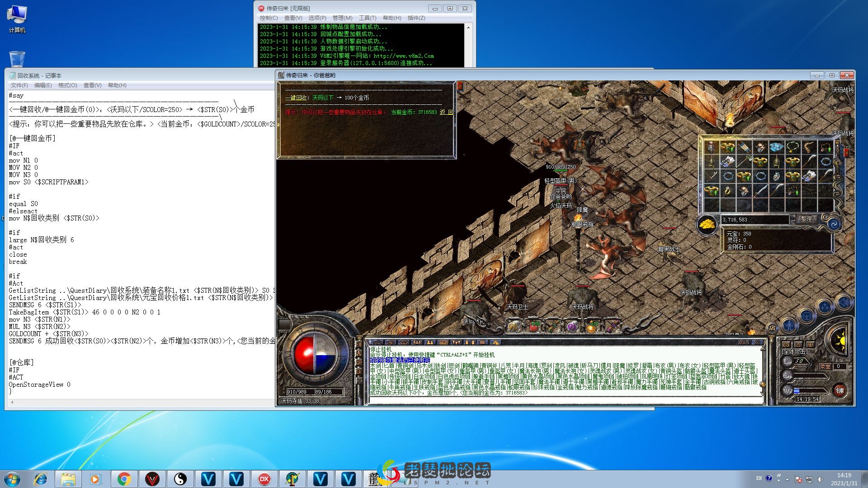Select the striped ring item in inventory
Viewport: 868px width, 488px height.
(777, 176)
